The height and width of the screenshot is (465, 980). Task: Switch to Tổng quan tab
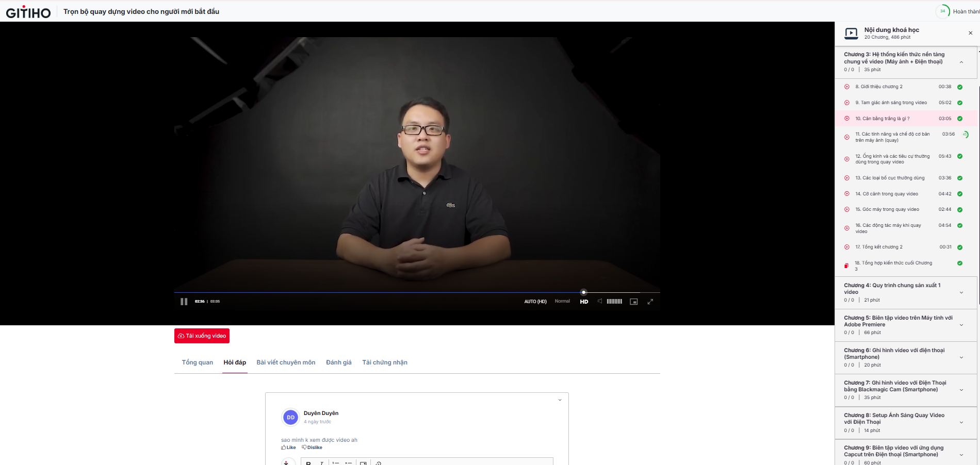point(198,362)
